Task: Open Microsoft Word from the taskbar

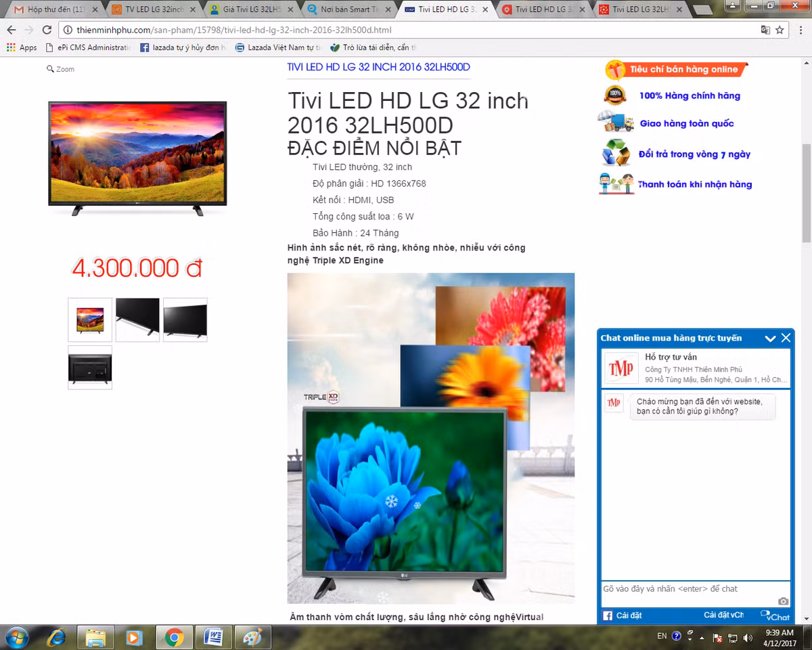Action: [x=214, y=637]
